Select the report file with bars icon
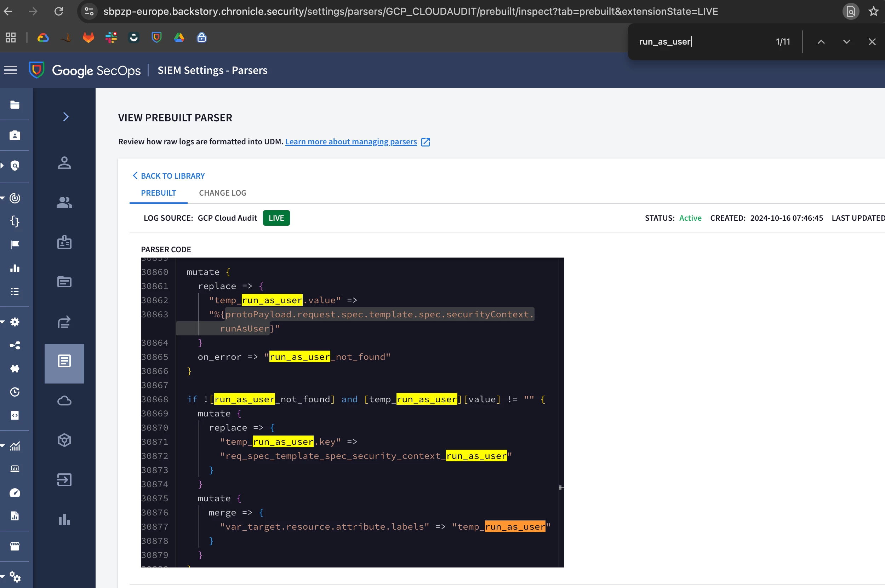 (x=15, y=515)
